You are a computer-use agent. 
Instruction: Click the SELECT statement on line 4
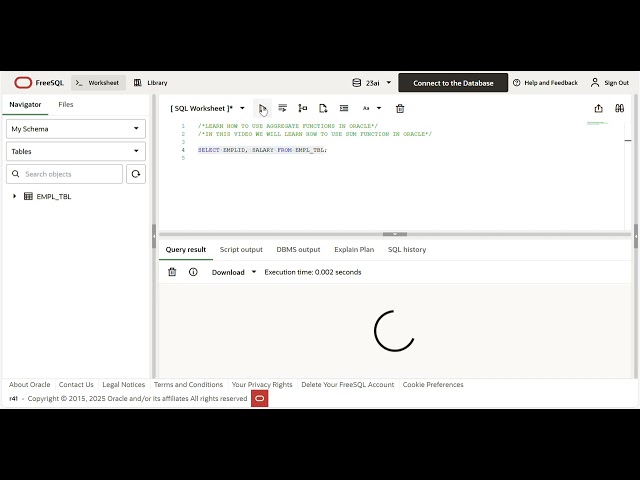tap(262, 150)
